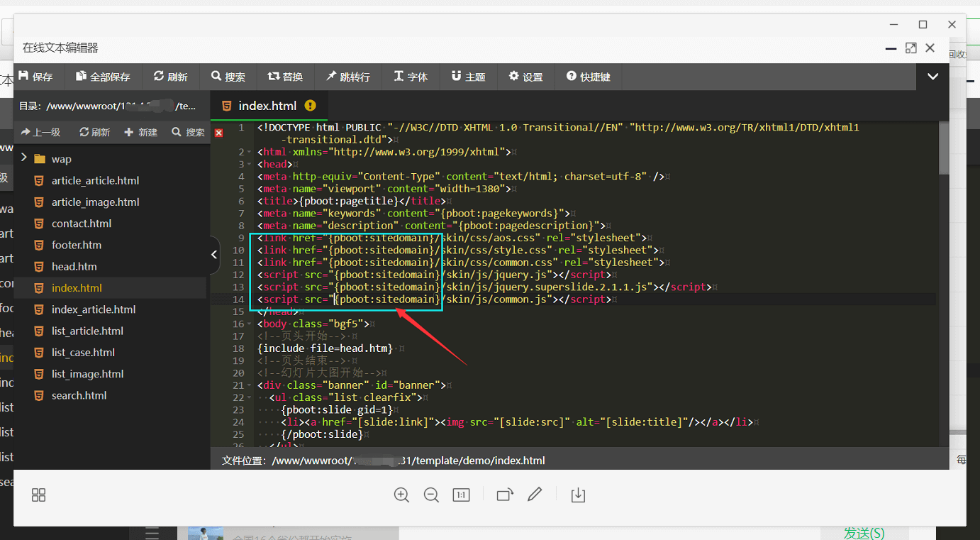Collapse toolbar with chevron at far right

point(933,77)
